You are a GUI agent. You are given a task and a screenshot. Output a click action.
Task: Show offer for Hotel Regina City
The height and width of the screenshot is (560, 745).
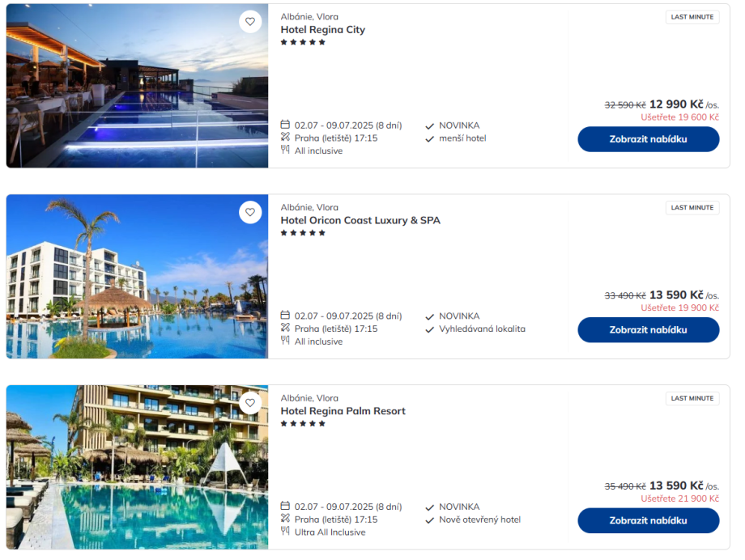point(648,139)
